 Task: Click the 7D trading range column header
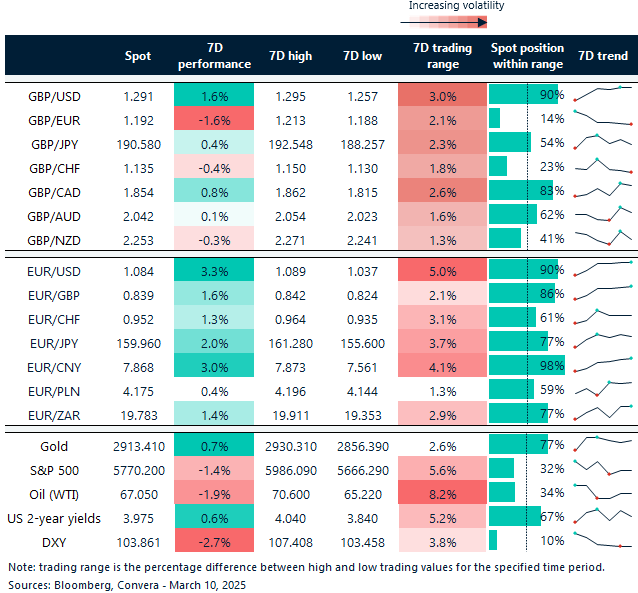[443, 56]
